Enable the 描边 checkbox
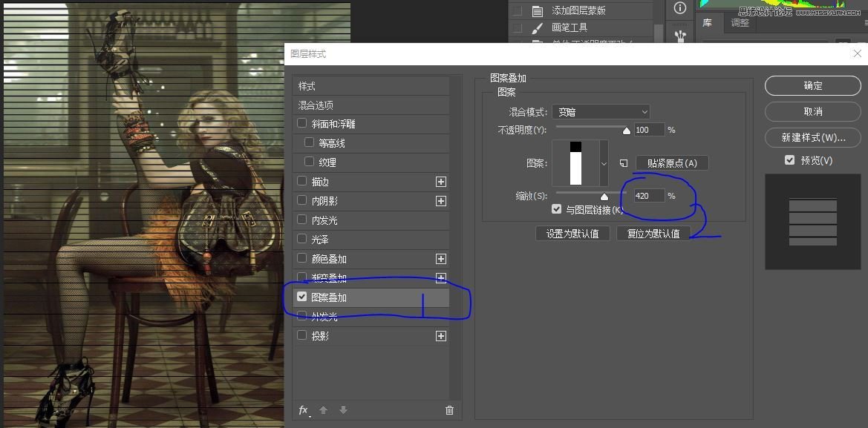 [301, 181]
